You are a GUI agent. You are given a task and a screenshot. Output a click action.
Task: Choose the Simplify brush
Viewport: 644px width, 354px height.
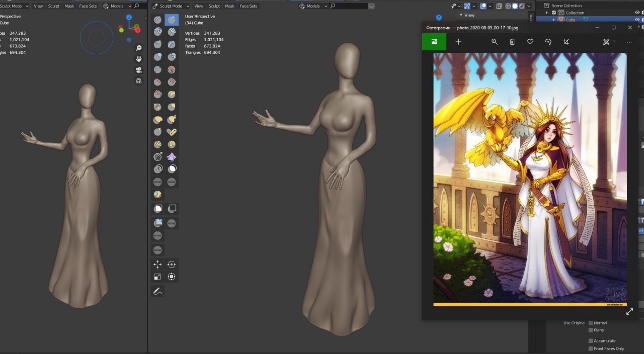pos(157,169)
